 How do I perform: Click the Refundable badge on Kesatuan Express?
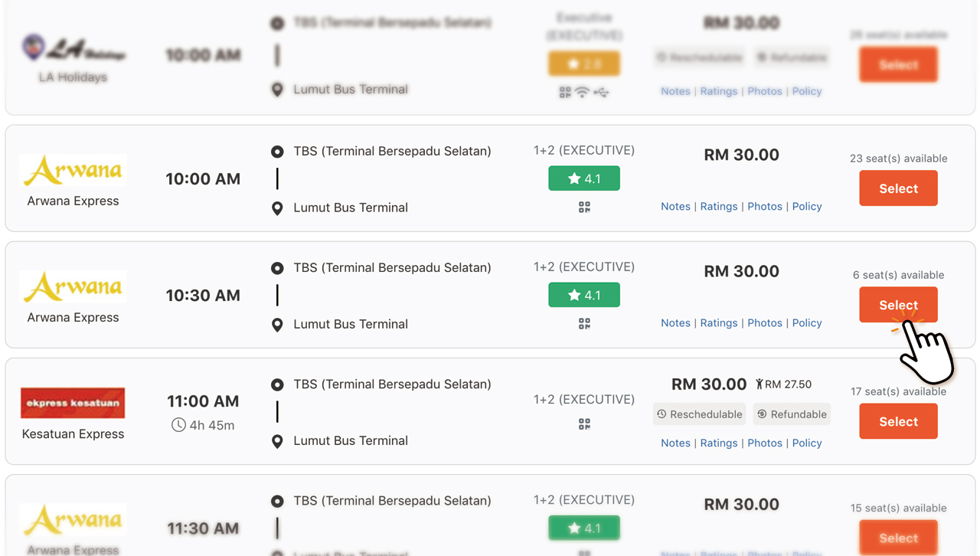coord(792,414)
